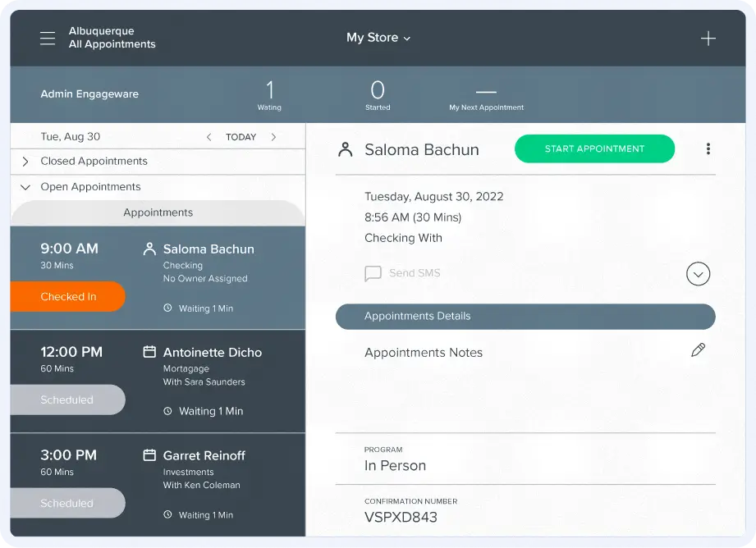This screenshot has width=756, height=548.
Task: Open the My Store dropdown
Action: point(379,38)
